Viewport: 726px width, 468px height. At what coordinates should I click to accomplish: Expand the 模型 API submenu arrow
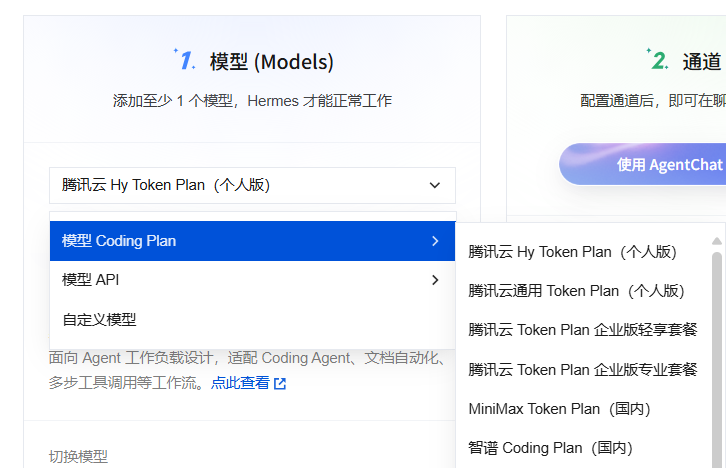point(435,280)
